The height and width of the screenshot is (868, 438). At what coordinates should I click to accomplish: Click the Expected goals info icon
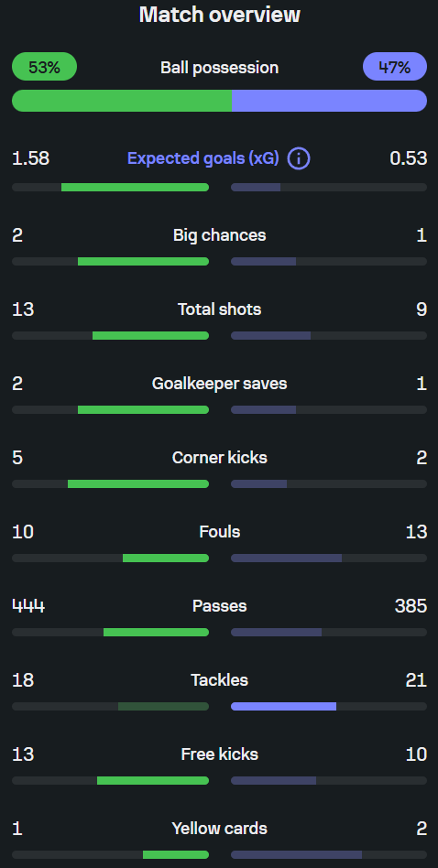[299, 159]
